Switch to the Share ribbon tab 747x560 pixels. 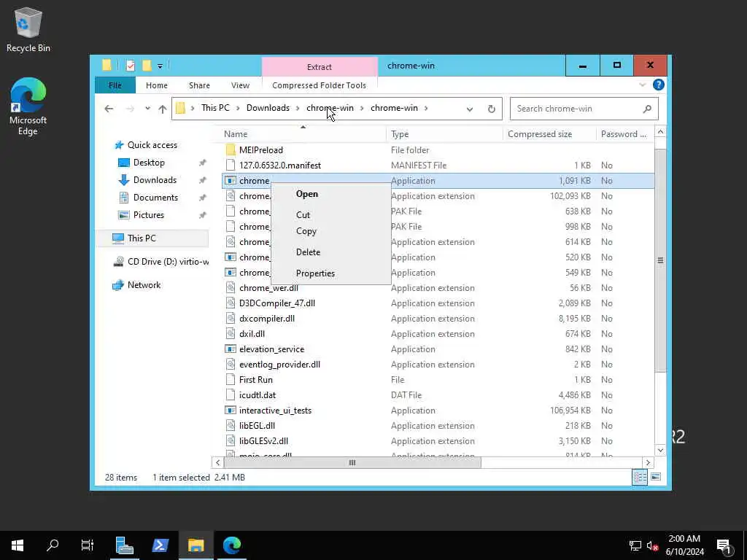[x=199, y=85]
